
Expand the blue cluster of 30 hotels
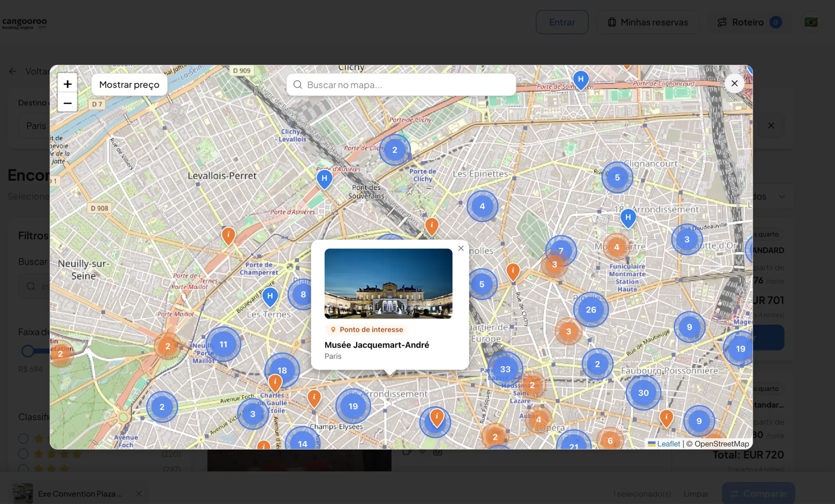pyautogui.click(x=643, y=393)
